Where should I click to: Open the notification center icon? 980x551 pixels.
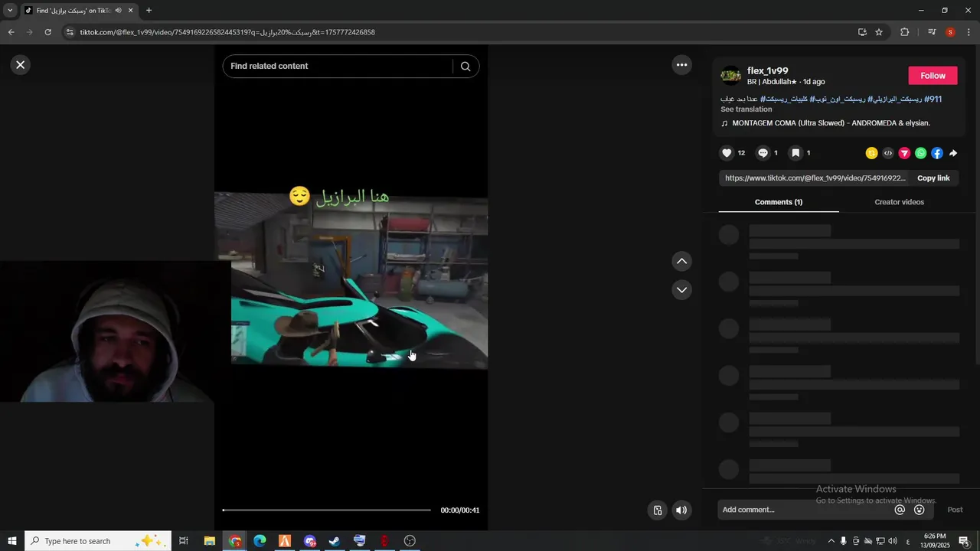tap(965, 541)
